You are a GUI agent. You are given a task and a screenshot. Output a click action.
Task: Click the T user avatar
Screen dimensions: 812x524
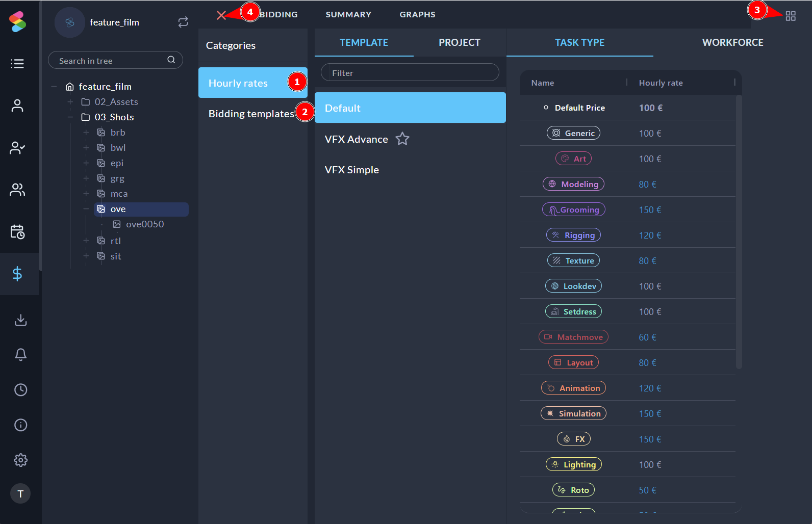[20, 493]
